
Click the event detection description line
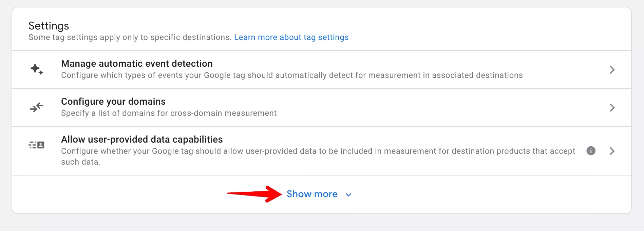pos(292,75)
